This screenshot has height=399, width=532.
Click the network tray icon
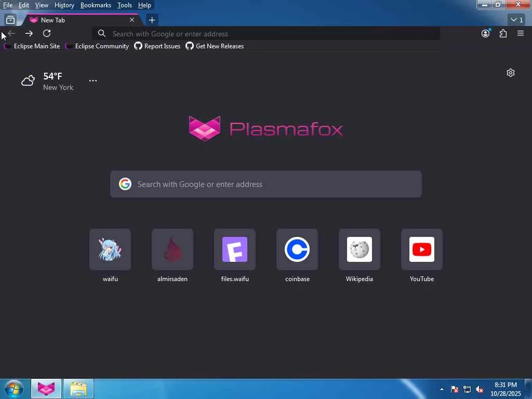click(467, 389)
